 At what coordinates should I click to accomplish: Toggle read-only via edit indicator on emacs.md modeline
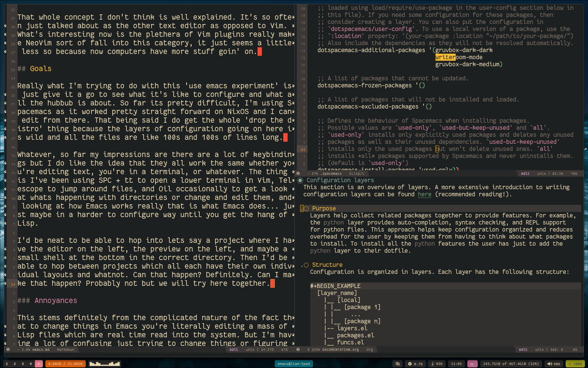coord(234,350)
